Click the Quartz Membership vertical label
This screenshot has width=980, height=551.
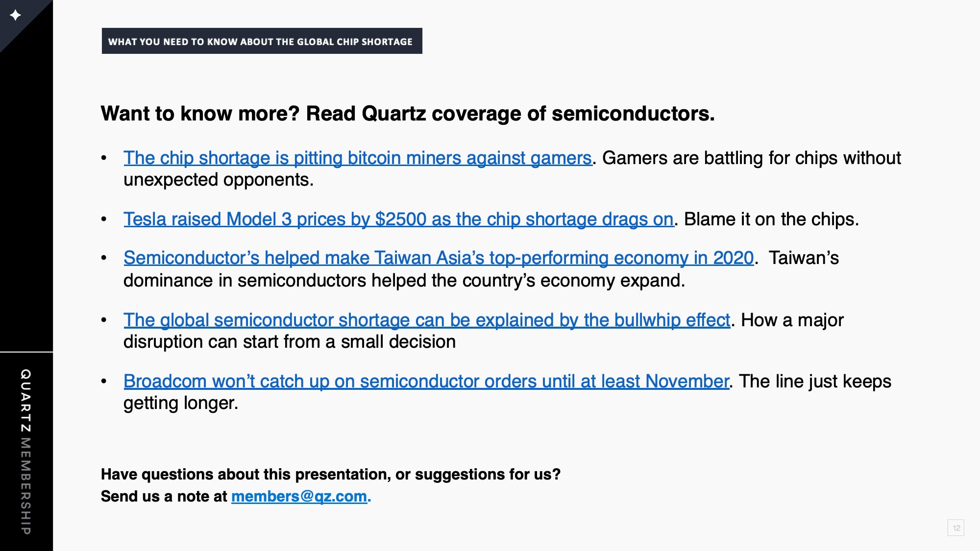(x=26, y=452)
